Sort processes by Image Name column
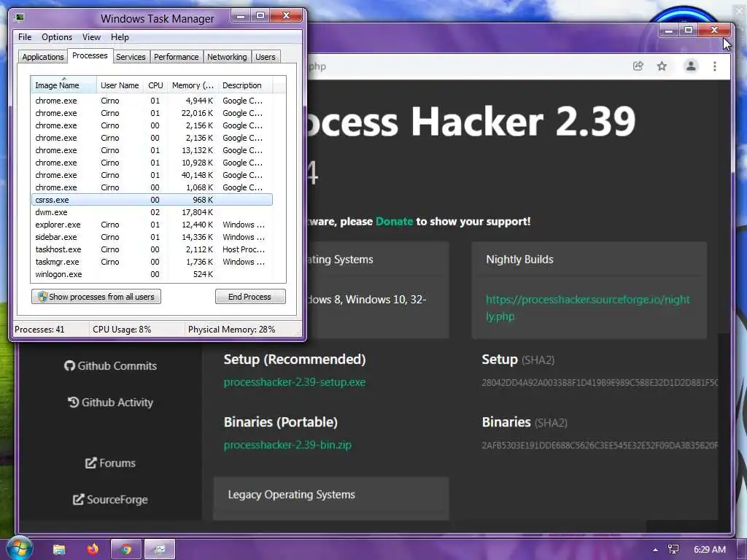The height and width of the screenshot is (560, 747). (63, 85)
